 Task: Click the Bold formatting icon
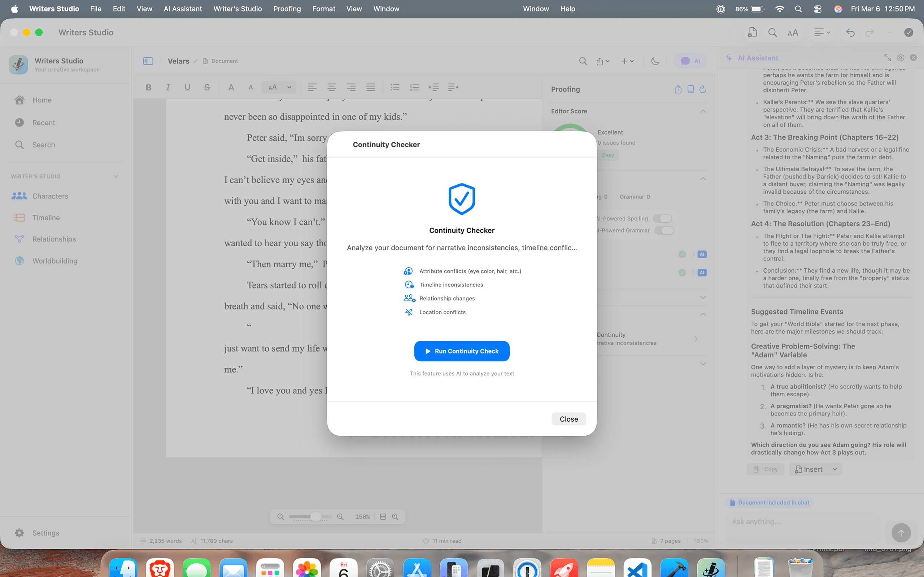[x=149, y=87]
